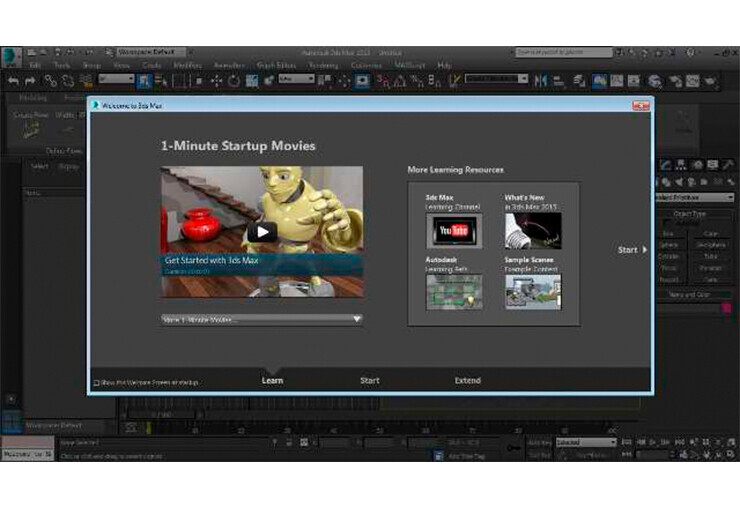Activate the Select and Scale tool
The image size is (740, 508).
coord(252,81)
